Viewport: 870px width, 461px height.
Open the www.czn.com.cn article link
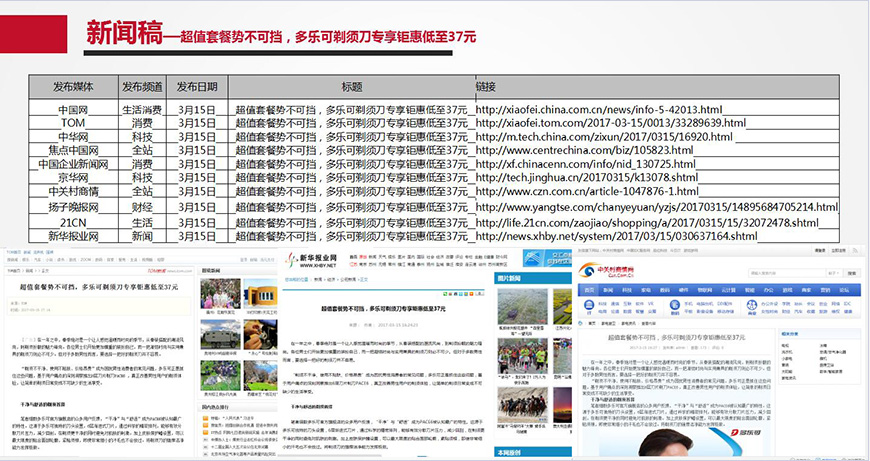[587, 192]
